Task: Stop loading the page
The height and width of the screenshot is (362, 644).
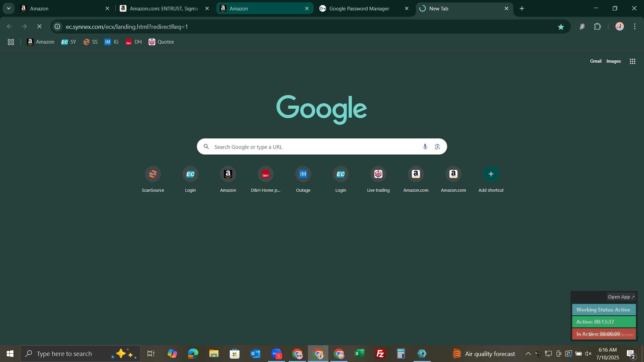Action: 39,26
